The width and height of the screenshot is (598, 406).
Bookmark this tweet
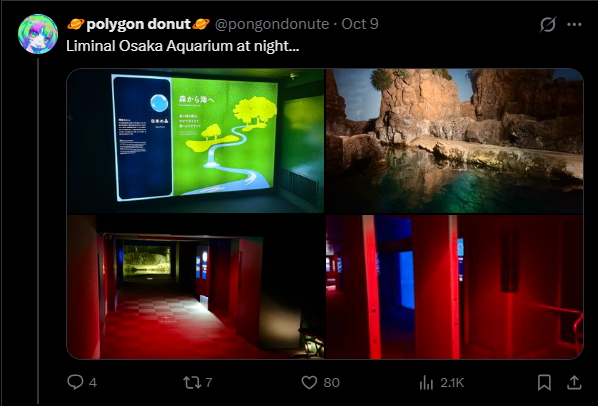544,382
